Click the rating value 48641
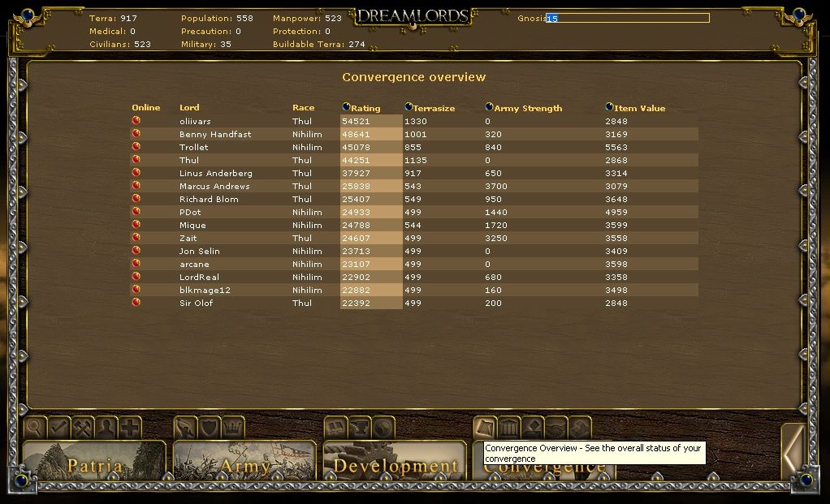The height and width of the screenshot is (504, 830). tap(356, 135)
